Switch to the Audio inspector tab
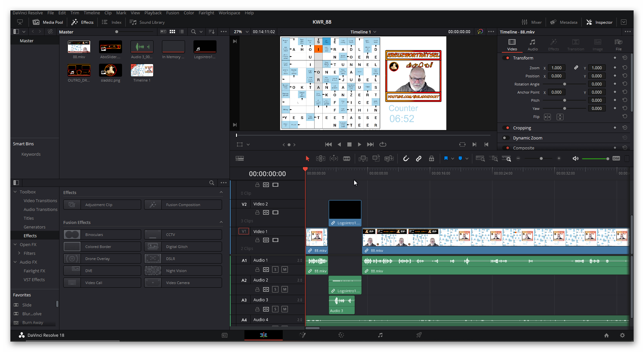Screen dimensions: 644x352 click(532, 45)
